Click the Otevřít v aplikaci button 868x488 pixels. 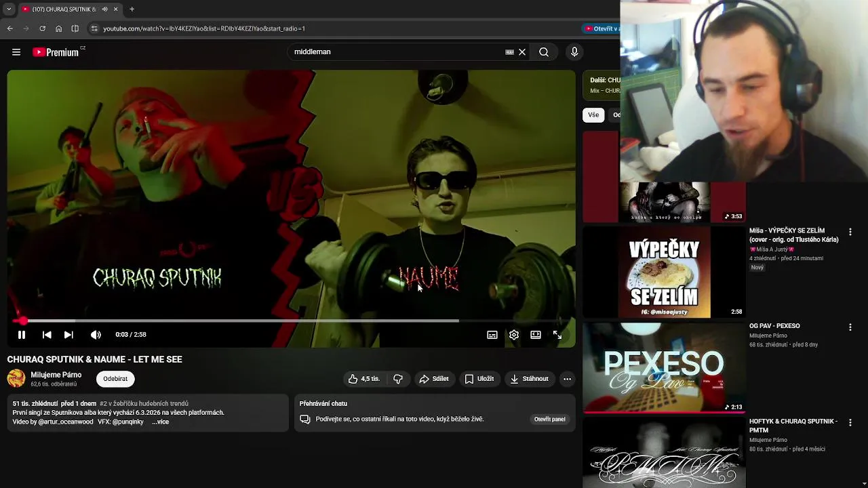[602, 28]
